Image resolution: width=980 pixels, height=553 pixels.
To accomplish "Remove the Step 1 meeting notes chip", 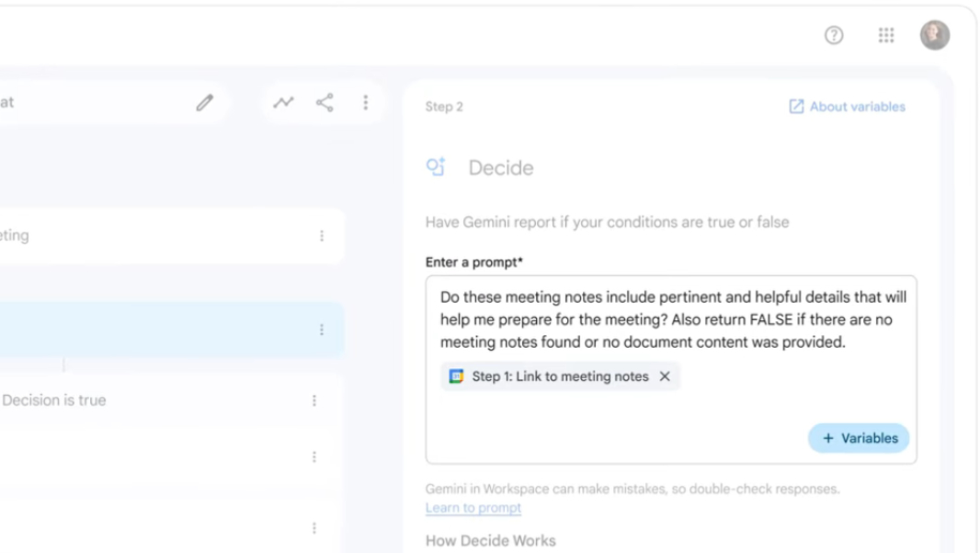I will click(665, 376).
